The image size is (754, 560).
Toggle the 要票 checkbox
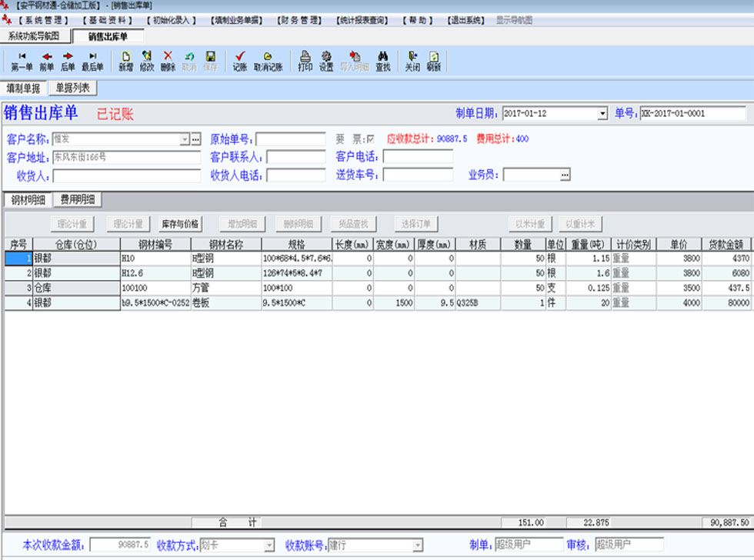pos(370,139)
